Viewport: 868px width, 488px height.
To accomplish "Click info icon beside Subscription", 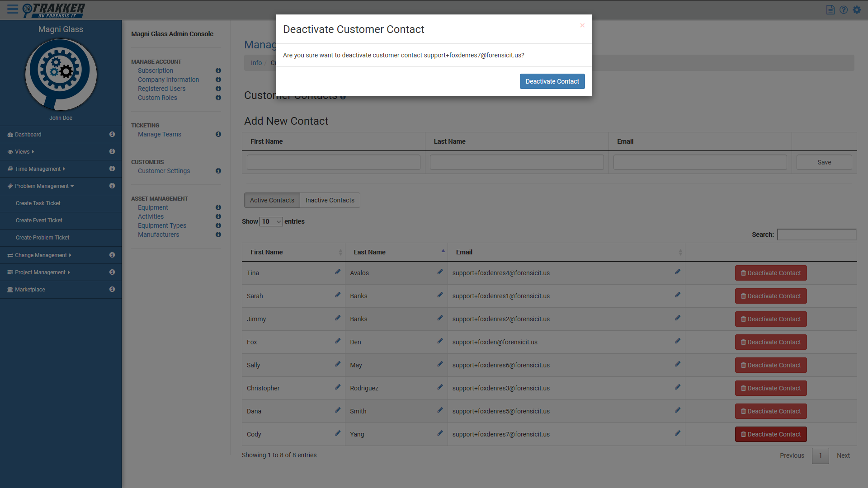I will (218, 70).
